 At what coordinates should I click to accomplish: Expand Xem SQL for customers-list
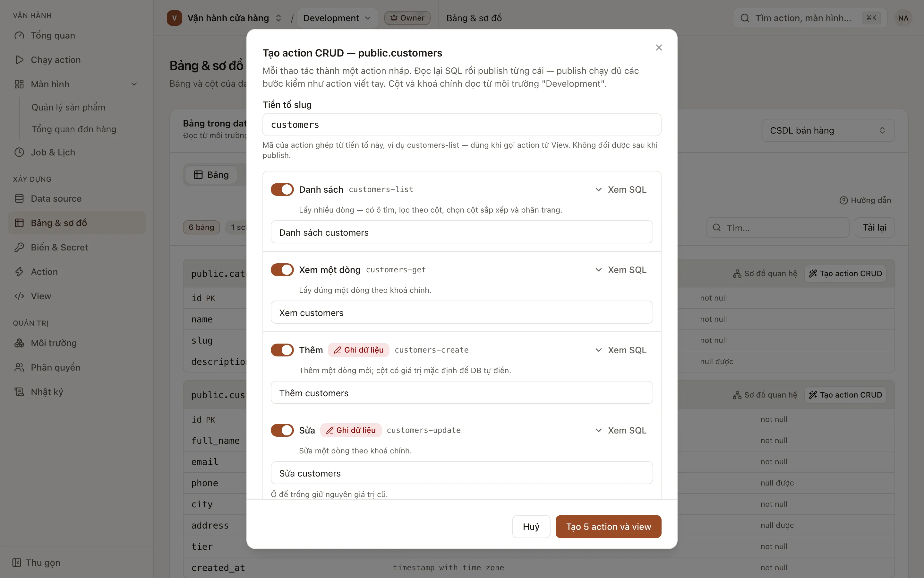coord(621,189)
